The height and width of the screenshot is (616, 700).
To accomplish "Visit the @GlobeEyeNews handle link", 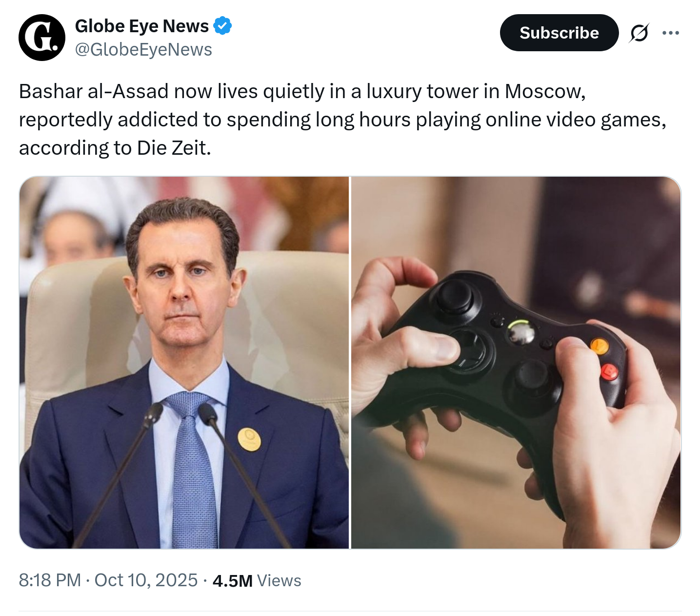I will tap(144, 50).
